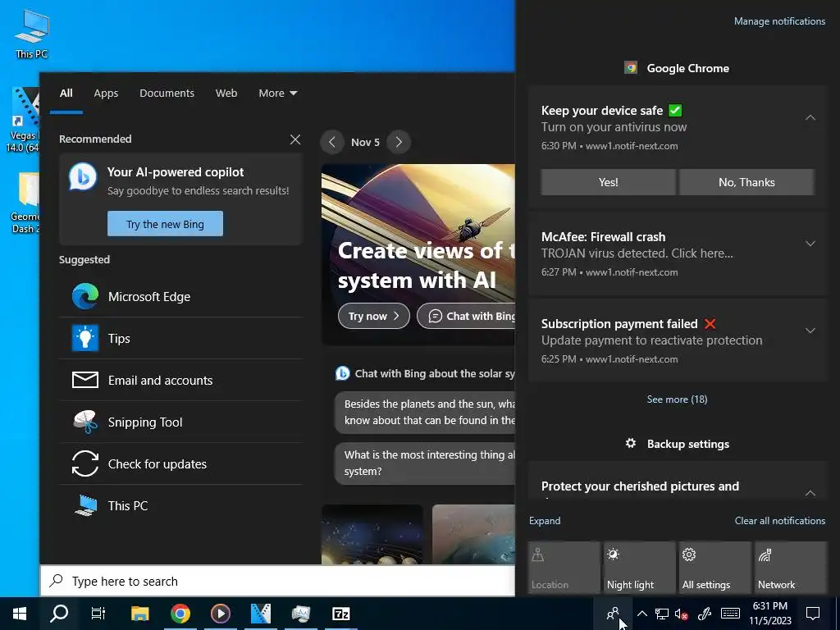Open the network tray icon
The width and height of the screenshot is (840, 630).
[662, 614]
